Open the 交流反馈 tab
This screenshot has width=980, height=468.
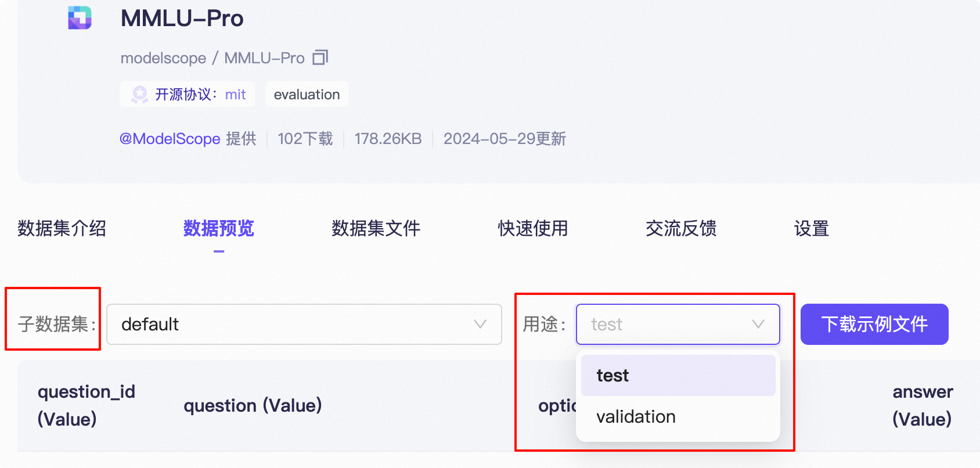click(681, 228)
